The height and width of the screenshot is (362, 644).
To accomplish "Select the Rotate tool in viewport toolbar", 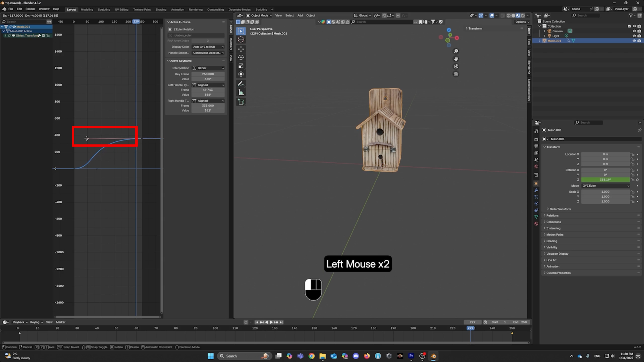I will [241, 57].
